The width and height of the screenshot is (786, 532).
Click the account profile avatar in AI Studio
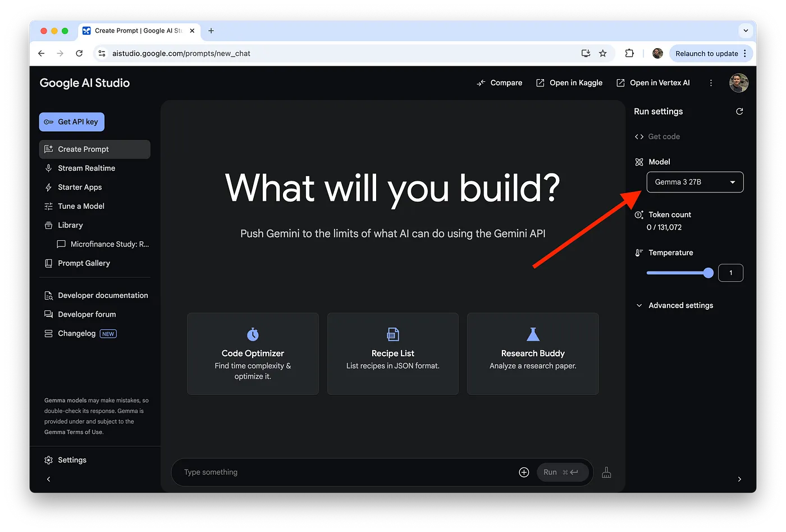[x=739, y=83]
